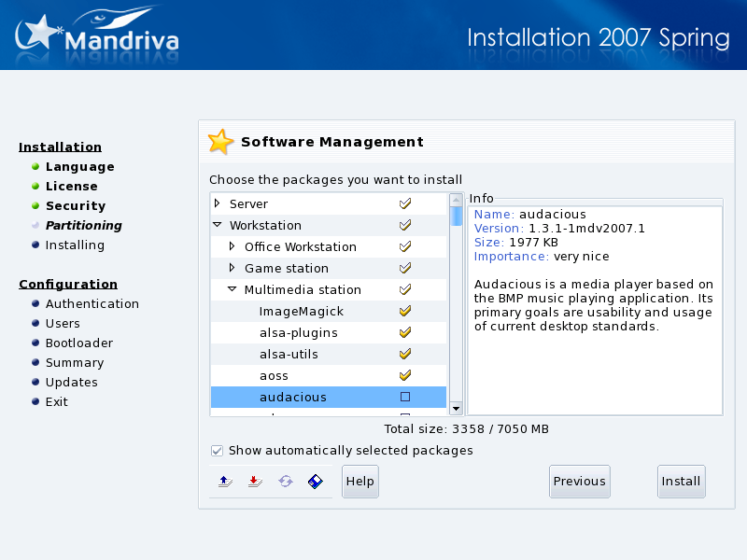747x560 pixels.
Task: Enable the audacious package checkbox
Action: coord(405,397)
